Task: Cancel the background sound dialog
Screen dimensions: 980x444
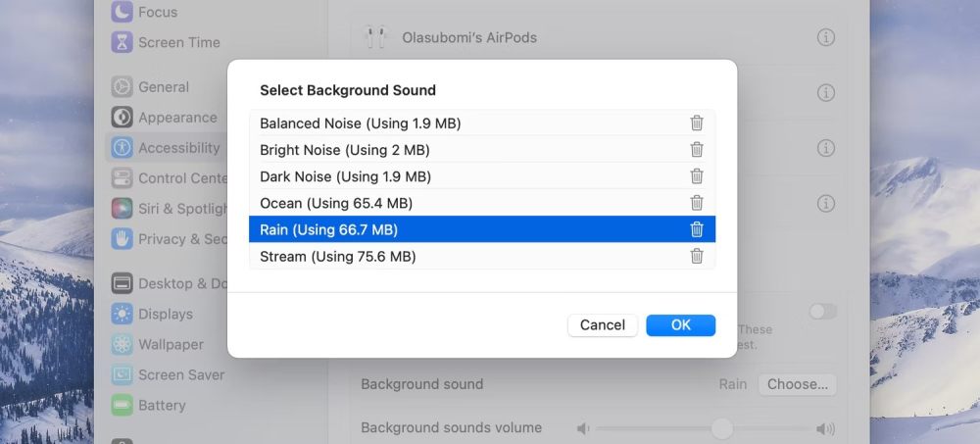Action: click(x=603, y=325)
